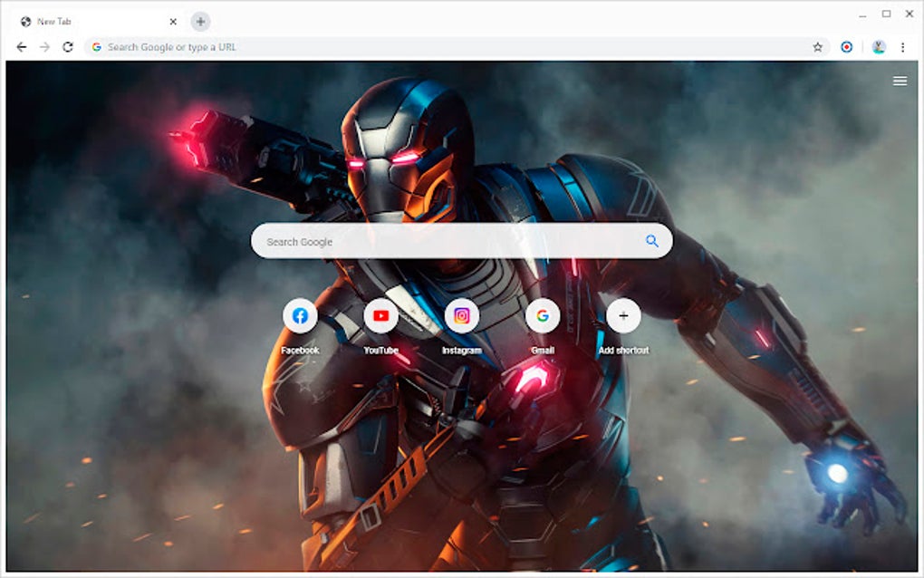Screen dimensions: 924x578
Task: Toggle the bookmark star for this page
Action: click(816, 46)
